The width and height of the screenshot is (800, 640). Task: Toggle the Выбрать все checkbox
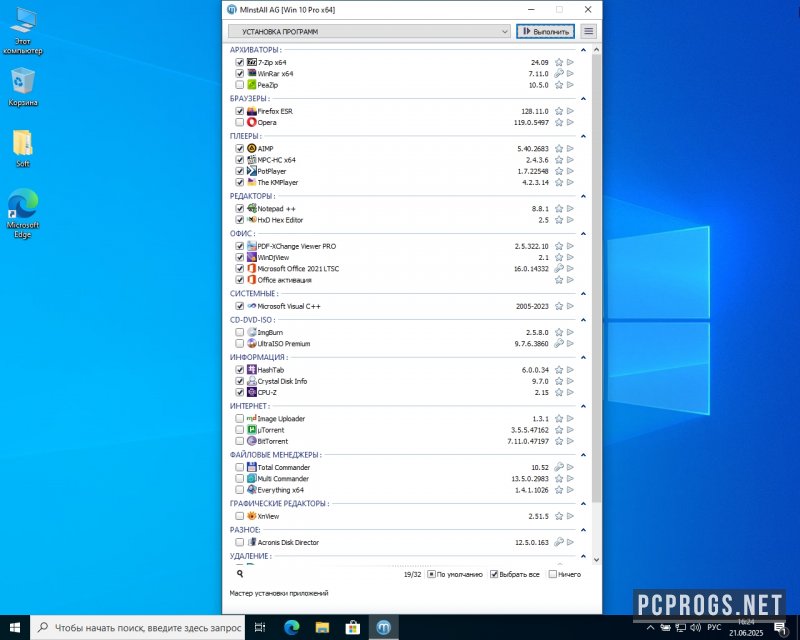[494, 574]
